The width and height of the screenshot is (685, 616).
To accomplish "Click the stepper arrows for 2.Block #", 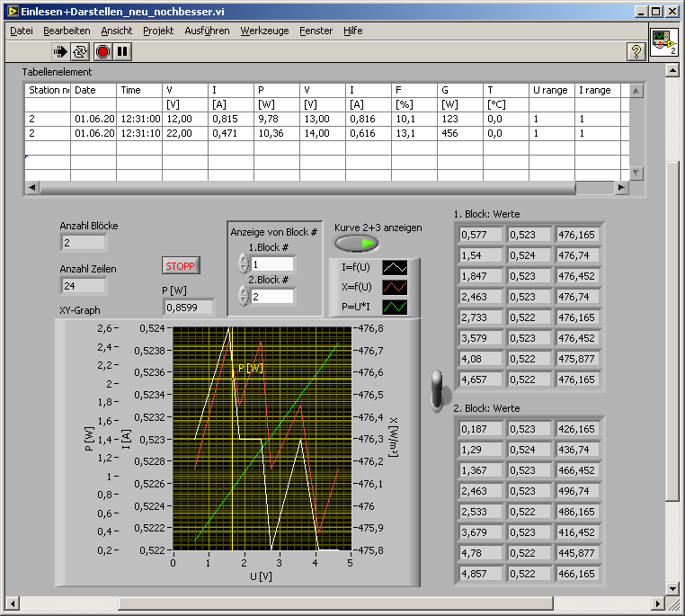I will click(243, 296).
